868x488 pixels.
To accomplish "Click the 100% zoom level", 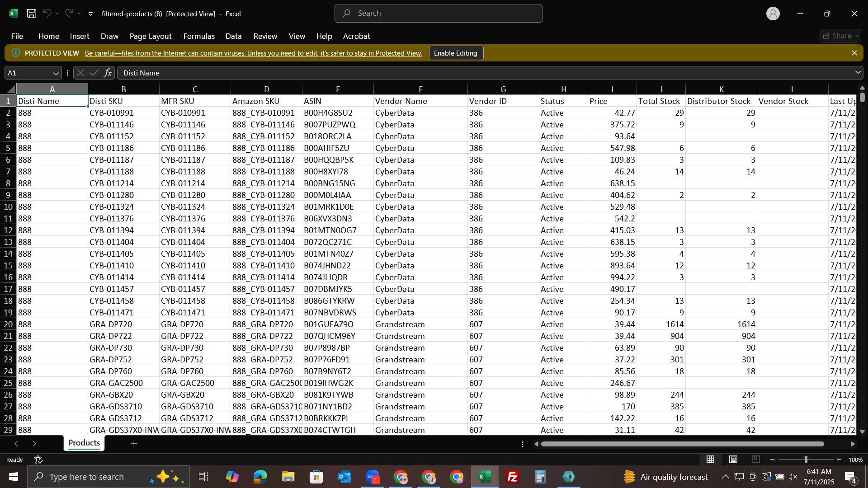I will coord(855,460).
